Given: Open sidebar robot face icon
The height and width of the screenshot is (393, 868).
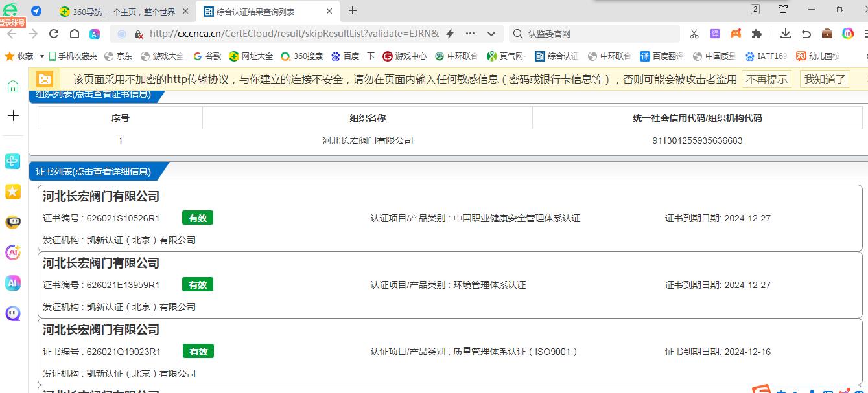Looking at the screenshot, I should [13, 222].
